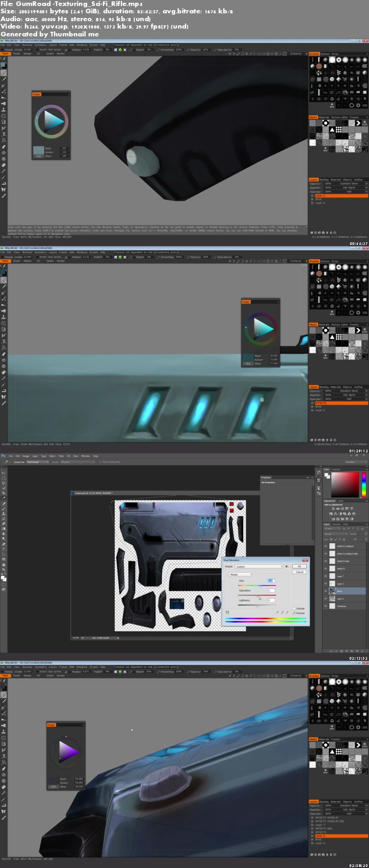
Task: Toggle visibility of EFFECTS OVERLAY layer in Photoshop
Action: (326, 546)
